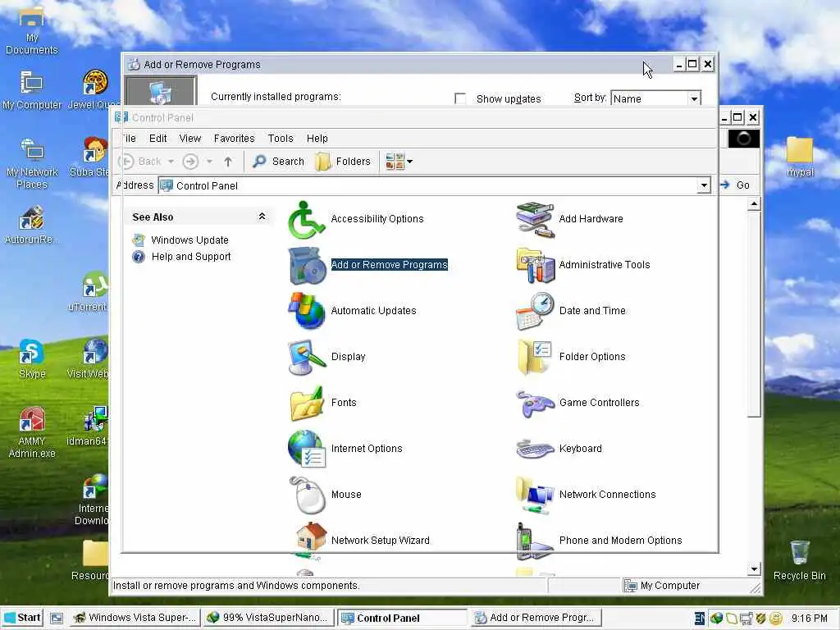This screenshot has width=840, height=630.
Task: Open the Accessibility Options icon
Action: pyautogui.click(x=307, y=219)
